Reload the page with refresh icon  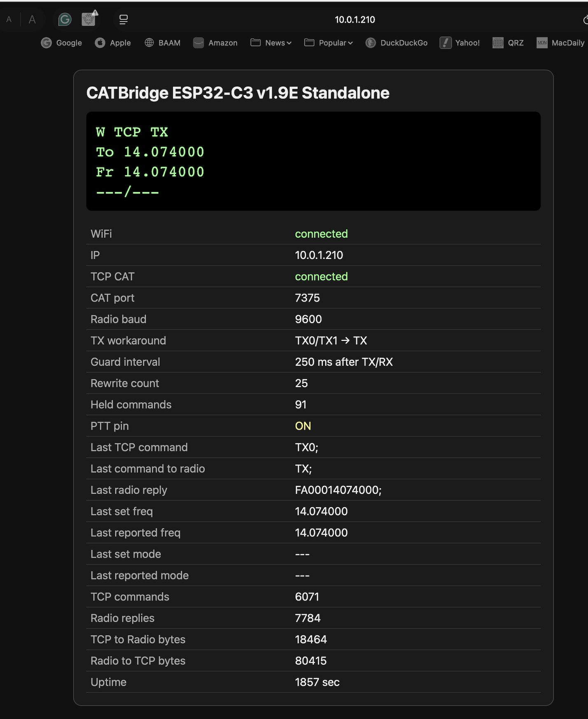[x=586, y=19]
